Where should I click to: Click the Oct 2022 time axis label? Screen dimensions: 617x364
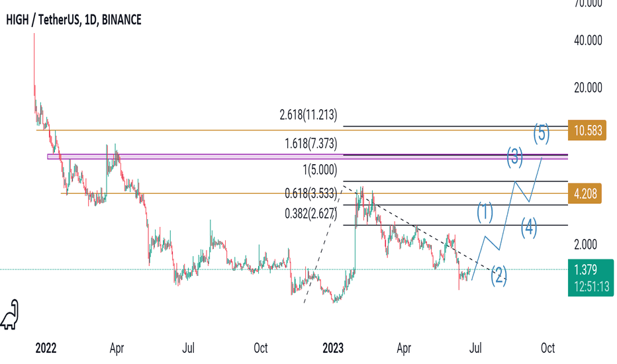[x=260, y=348]
